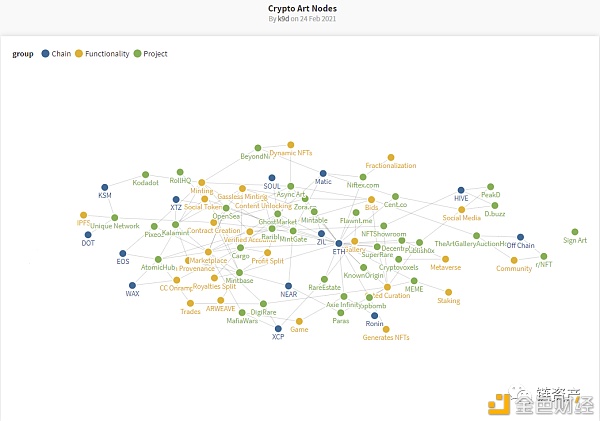Toggle the Chain group in legend
Image resolution: width=600 pixels, height=421 pixels.
coord(45,52)
